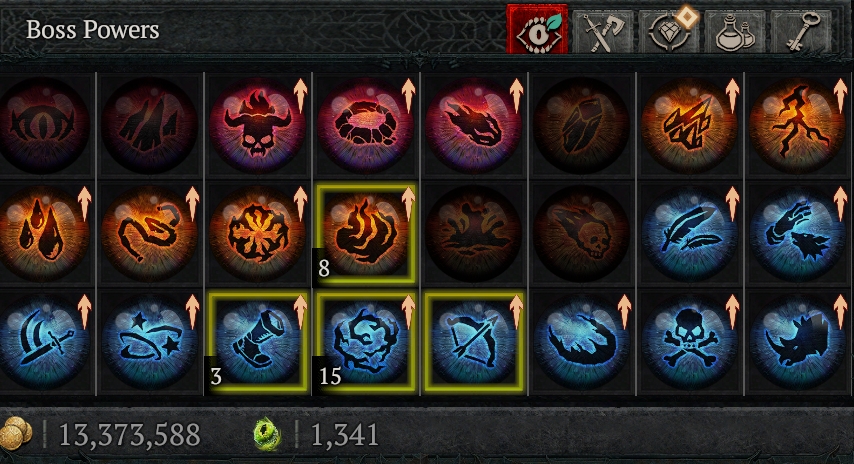Image resolution: width=854 pixels, height=464 pixels.
Task: Select the dimmed flaming skull meteor power
Action: (582, 234)
